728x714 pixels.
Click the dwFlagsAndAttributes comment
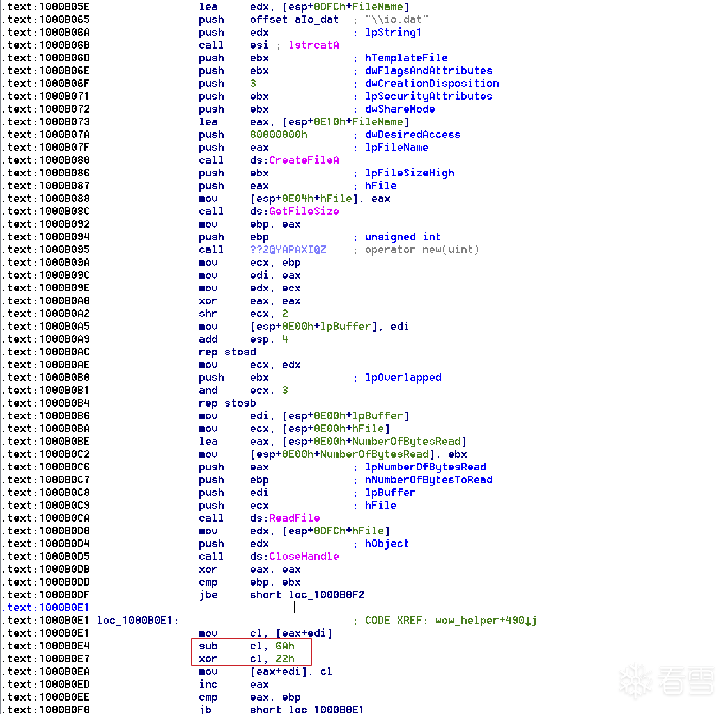pyautogui.click(x=428, y=70)
